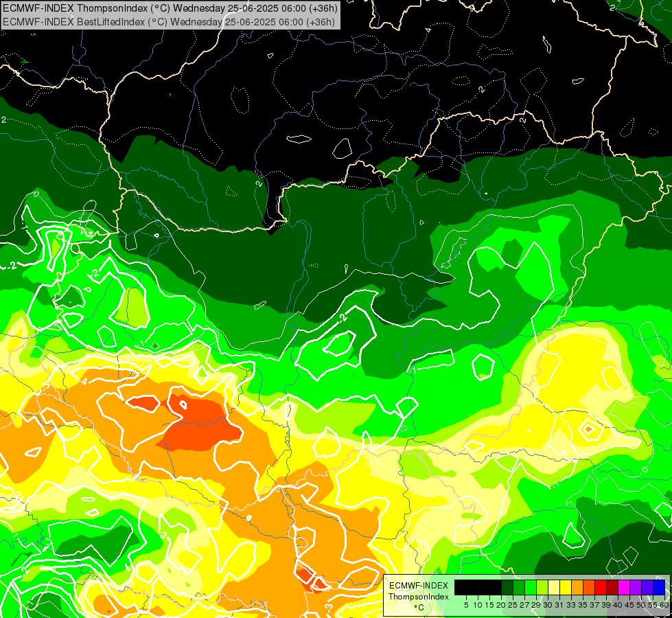Select the red-orange legend swatch (35-37)
This screenshot has width=672, height=618.
tap(589, 587)
